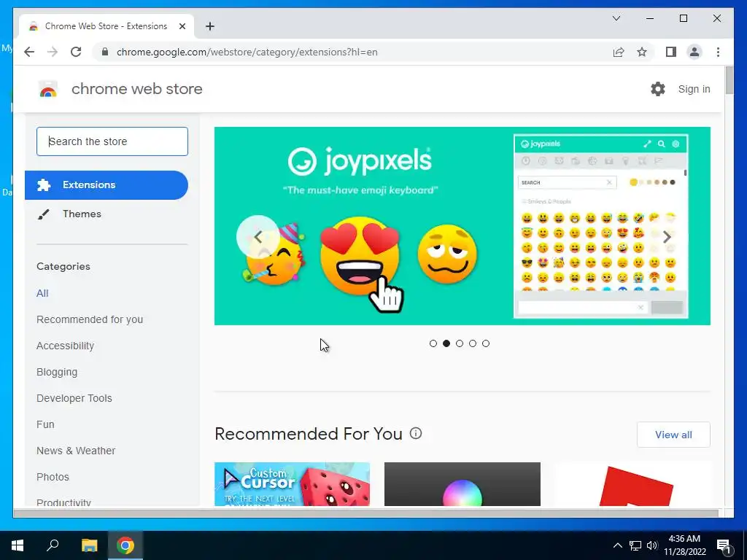Viewport: 747px width, 560px height.
Task: Click the chrome web store title text
Action: 136,89
